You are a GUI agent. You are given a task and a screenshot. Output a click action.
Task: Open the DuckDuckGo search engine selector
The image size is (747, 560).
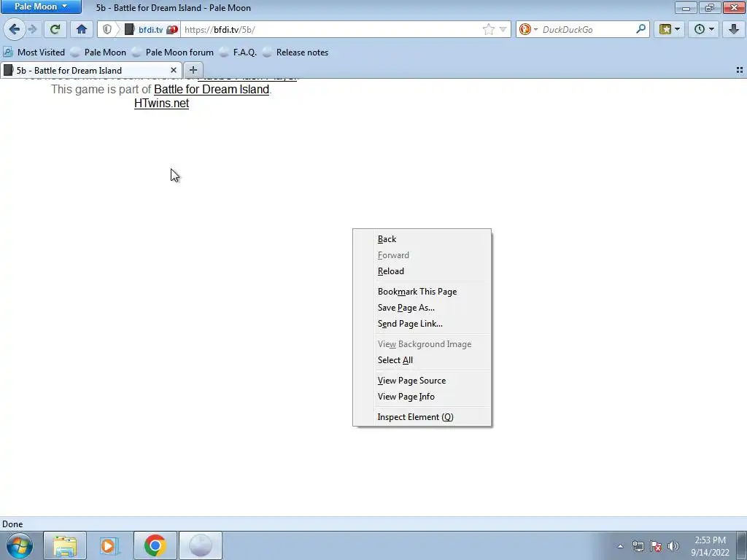pos(528,29)
